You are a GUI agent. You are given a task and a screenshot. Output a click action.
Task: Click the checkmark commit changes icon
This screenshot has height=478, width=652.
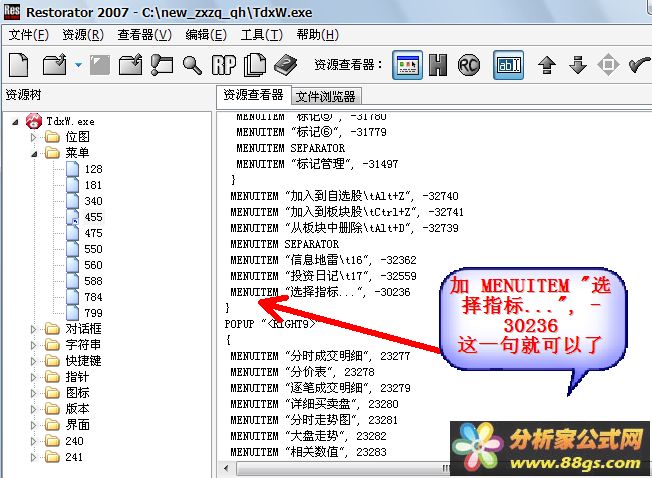pos(640,65)
